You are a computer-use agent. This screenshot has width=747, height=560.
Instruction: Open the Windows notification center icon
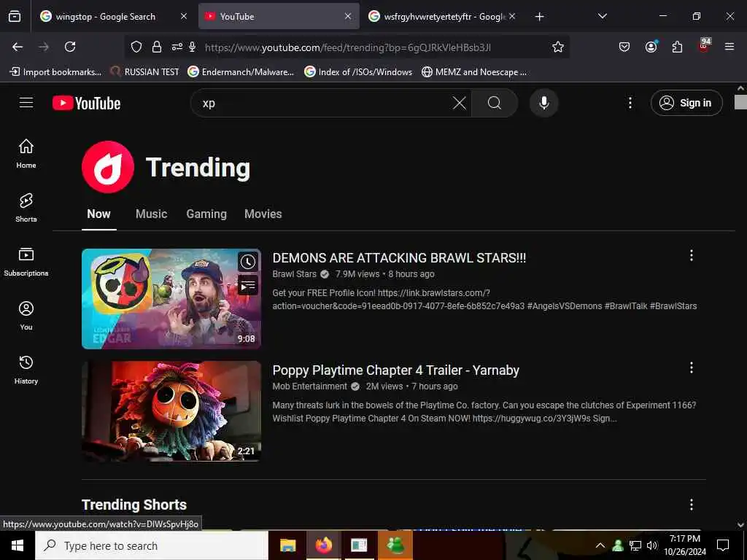click(723, 545)
